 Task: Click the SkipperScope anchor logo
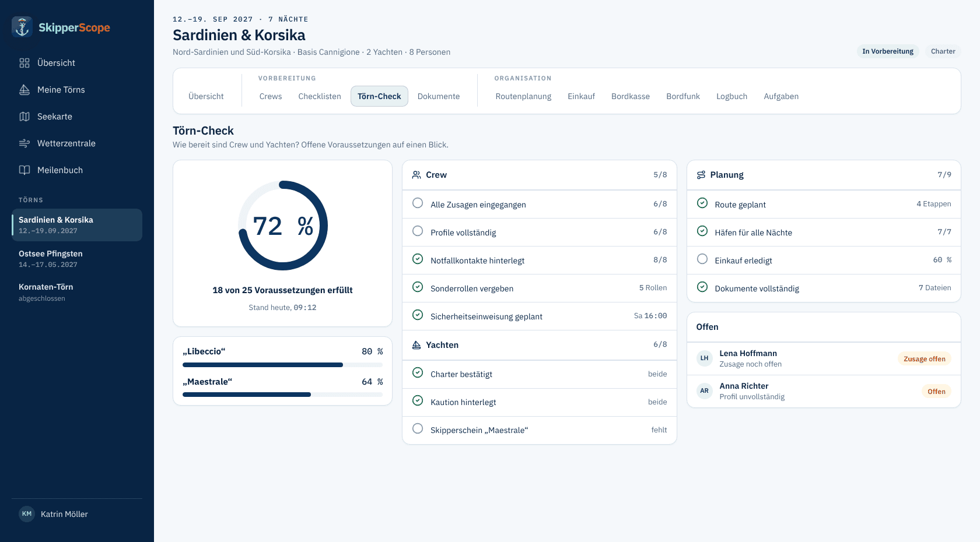[x=22, y=27]
